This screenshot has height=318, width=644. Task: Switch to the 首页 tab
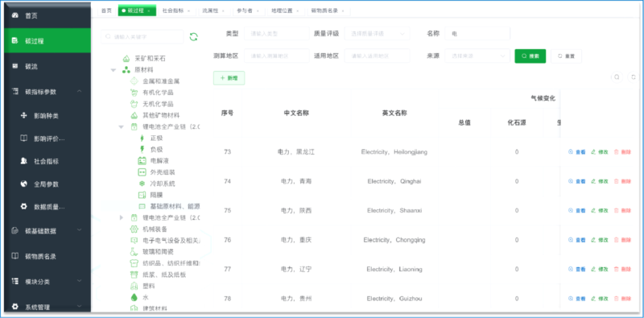[106, 11]
